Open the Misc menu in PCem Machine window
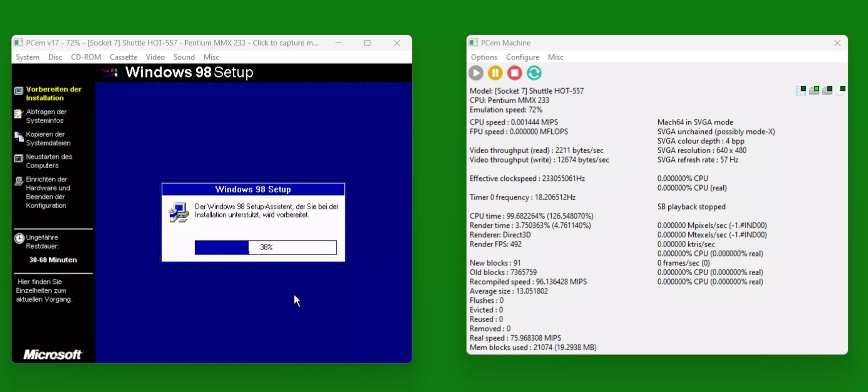This screenshot has width=868, height=392. [x=556, y=57]
